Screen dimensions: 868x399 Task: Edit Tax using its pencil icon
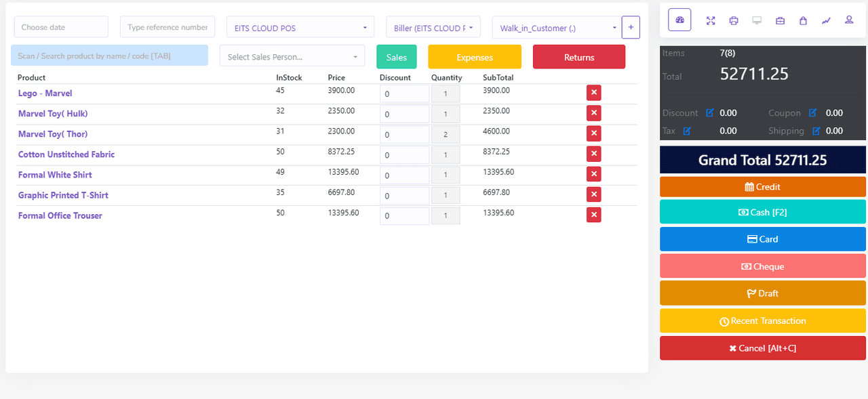tap(687, 131)
